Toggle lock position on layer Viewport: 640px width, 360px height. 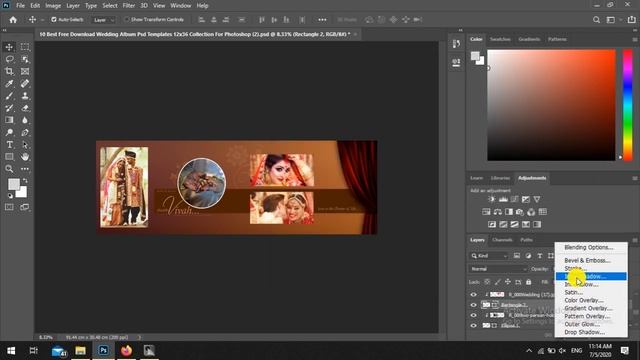pyautogui.click(x=507, y=282)
